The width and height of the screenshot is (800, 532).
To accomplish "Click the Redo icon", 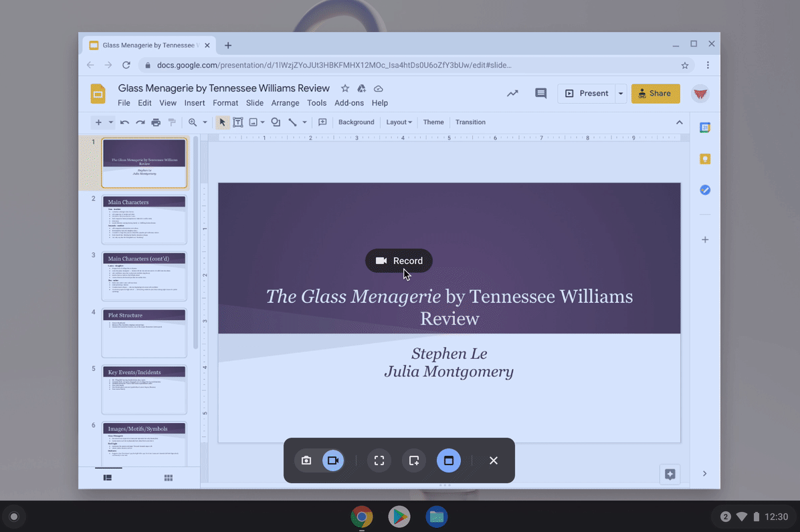I will point(140,122).
